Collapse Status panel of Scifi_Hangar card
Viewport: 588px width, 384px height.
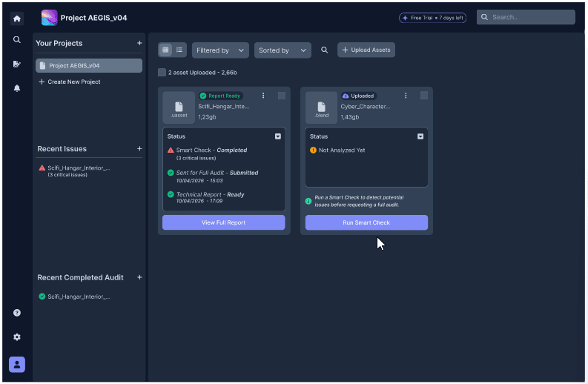pyautogui.click(x=278, y=136)
